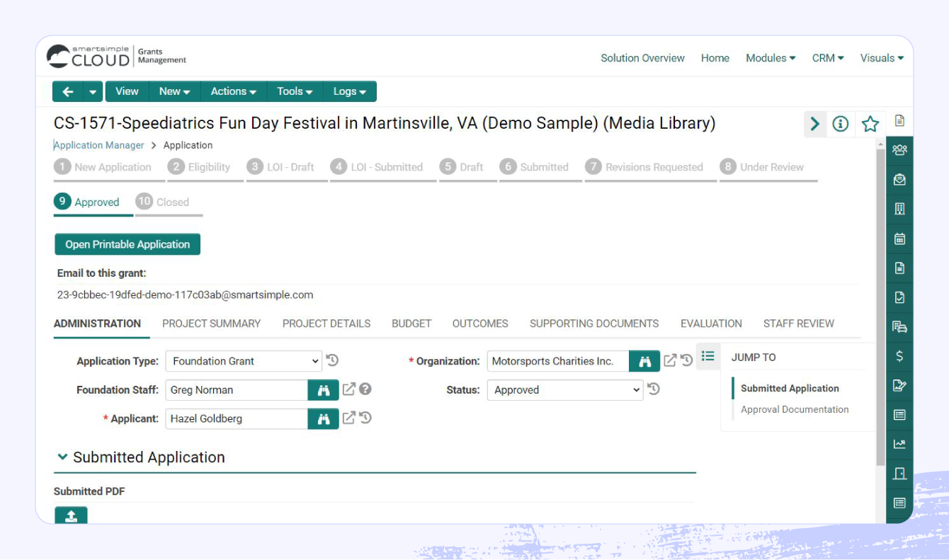Viewport: 949px width, 560px height.
Task: Open the dollar sign budget icon in right sidebar
Action: coord(899,355)
